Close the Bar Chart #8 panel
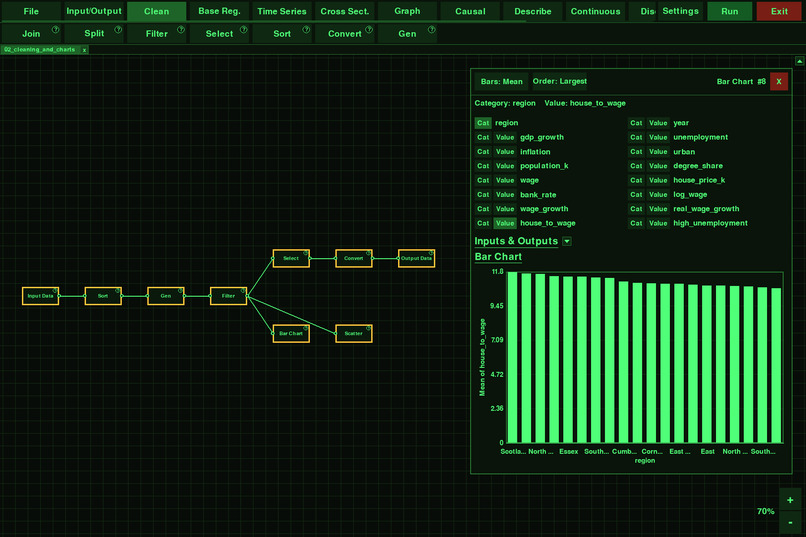The width and height of the screenshot is (806, 537). pyautogui.click(x=779, y=82)
